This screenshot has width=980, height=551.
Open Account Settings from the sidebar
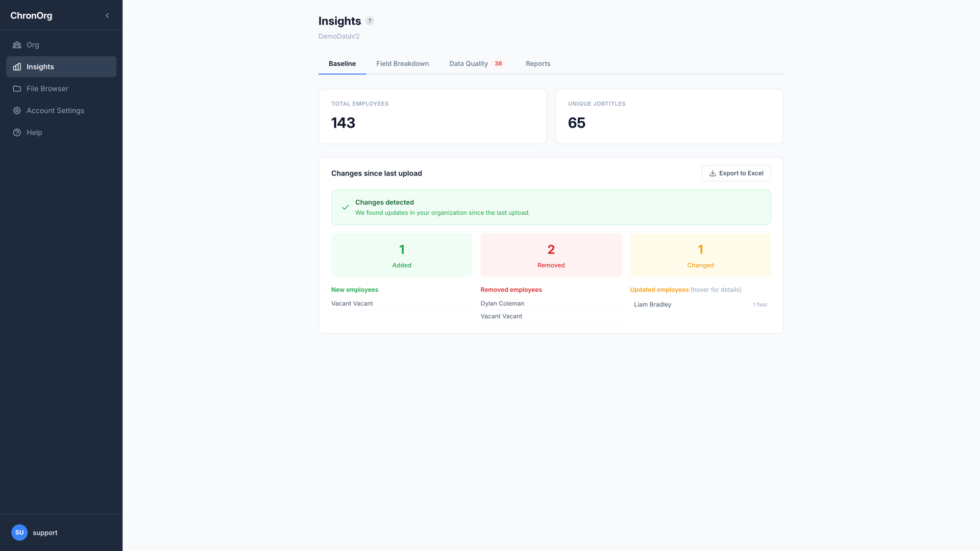coord(61,111)
